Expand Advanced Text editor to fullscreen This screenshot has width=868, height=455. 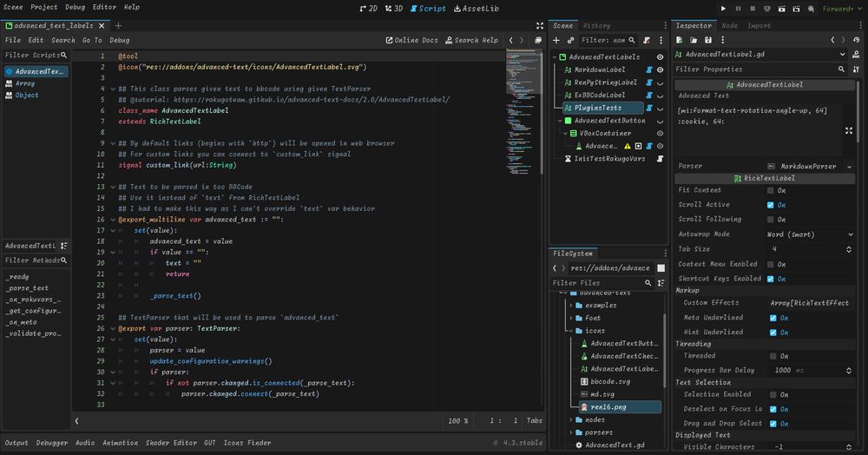pos(849,130)
